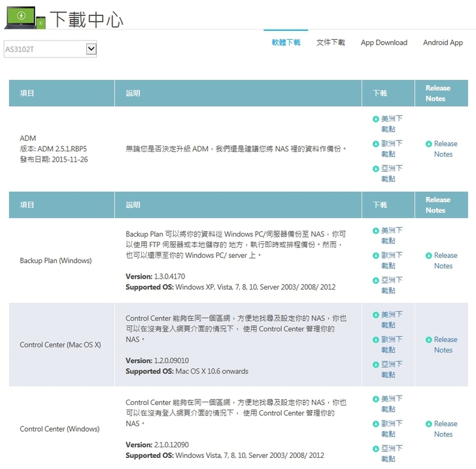Open the Android App tab
The image size is (476, 469).
point(443,43)
